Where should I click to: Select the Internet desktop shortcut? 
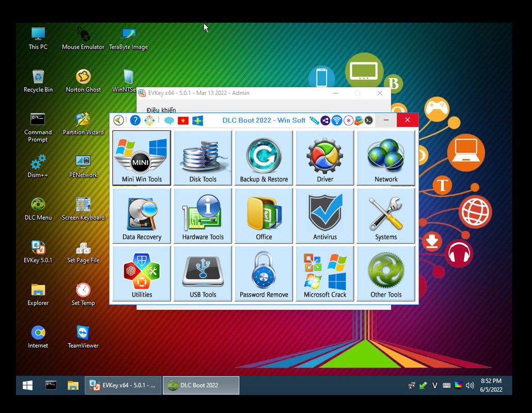coord(38,337)
